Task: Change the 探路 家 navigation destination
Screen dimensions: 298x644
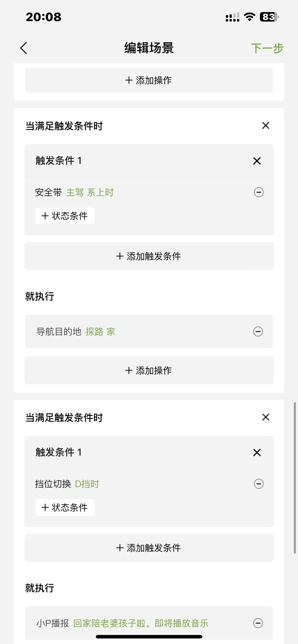Action: click(x=100, y=332)
